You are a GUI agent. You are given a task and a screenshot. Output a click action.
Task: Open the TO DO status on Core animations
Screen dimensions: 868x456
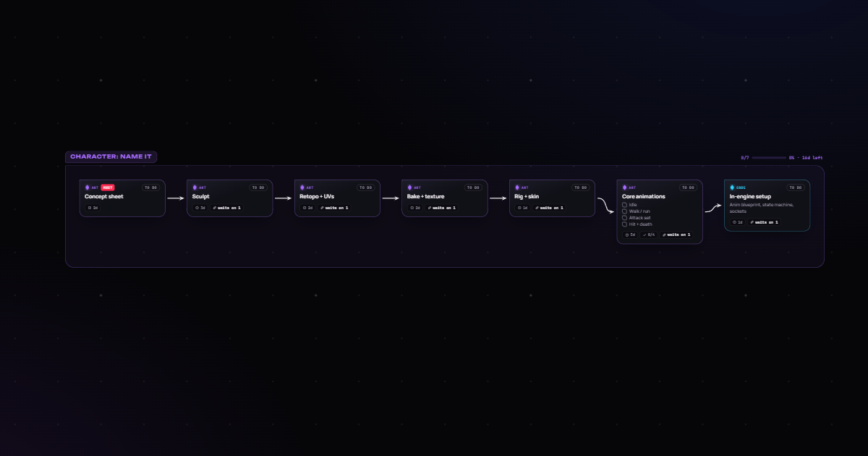pos(688,187)
